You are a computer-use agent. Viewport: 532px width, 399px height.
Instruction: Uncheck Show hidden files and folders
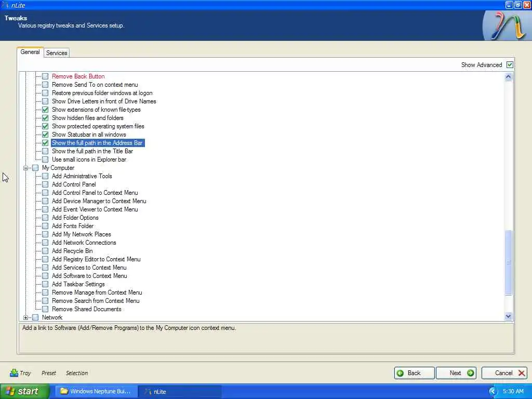45,118
